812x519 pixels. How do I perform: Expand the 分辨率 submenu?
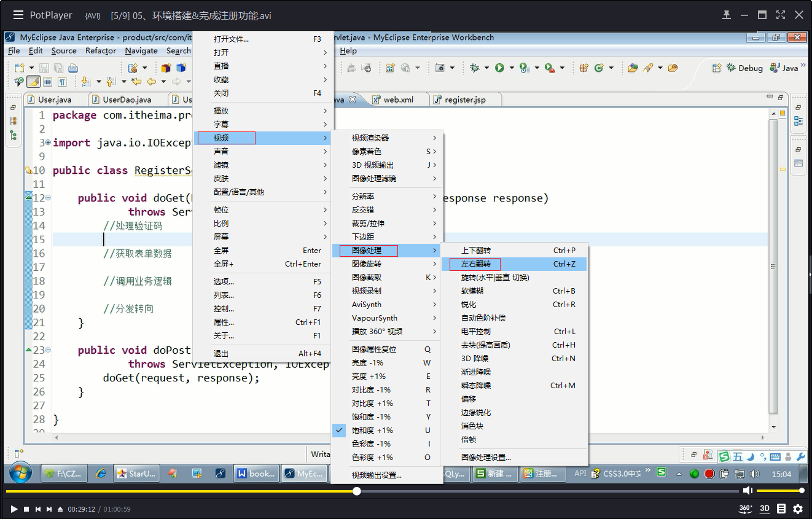(387, 197)
